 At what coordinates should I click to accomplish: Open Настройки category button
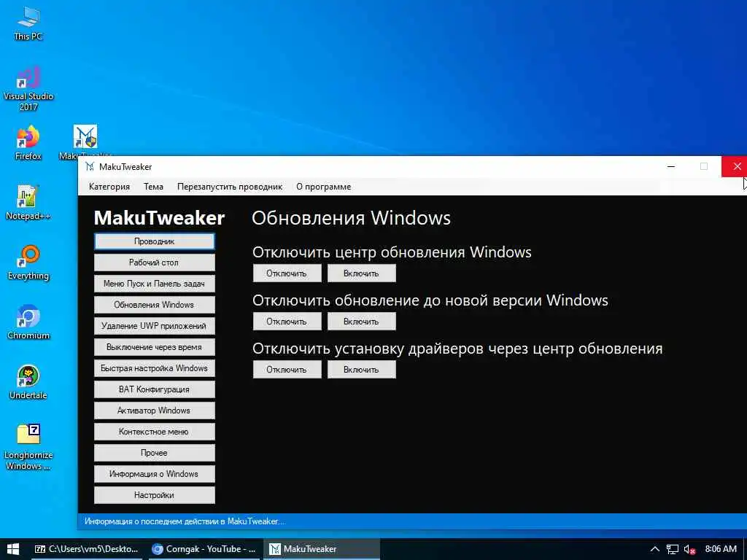(x=155, y=495)
